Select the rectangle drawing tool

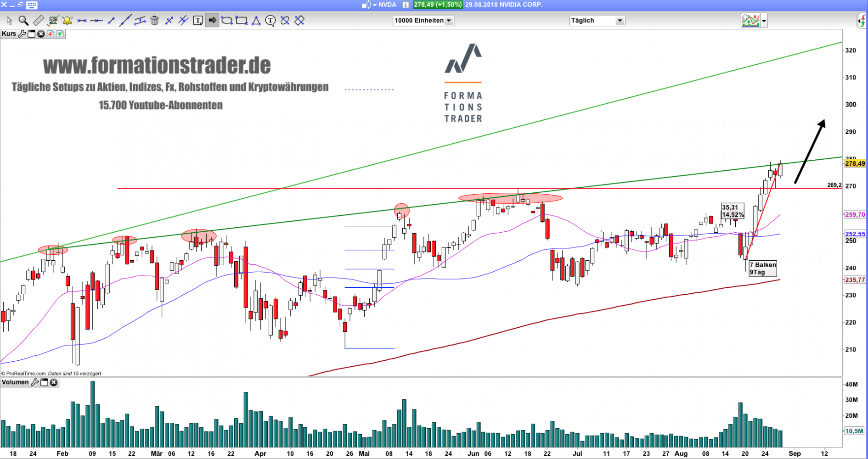point(241,21)
